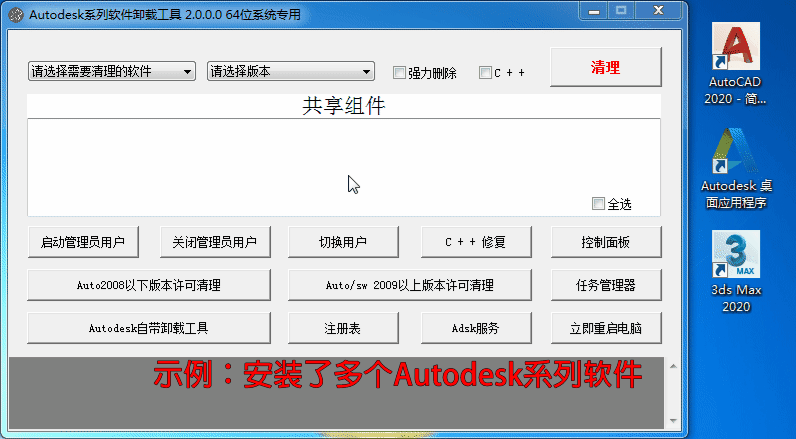Open the AutoCAD 2020 desktop shortcut
This screenshot has height=439, width=796.
point(735,63)
